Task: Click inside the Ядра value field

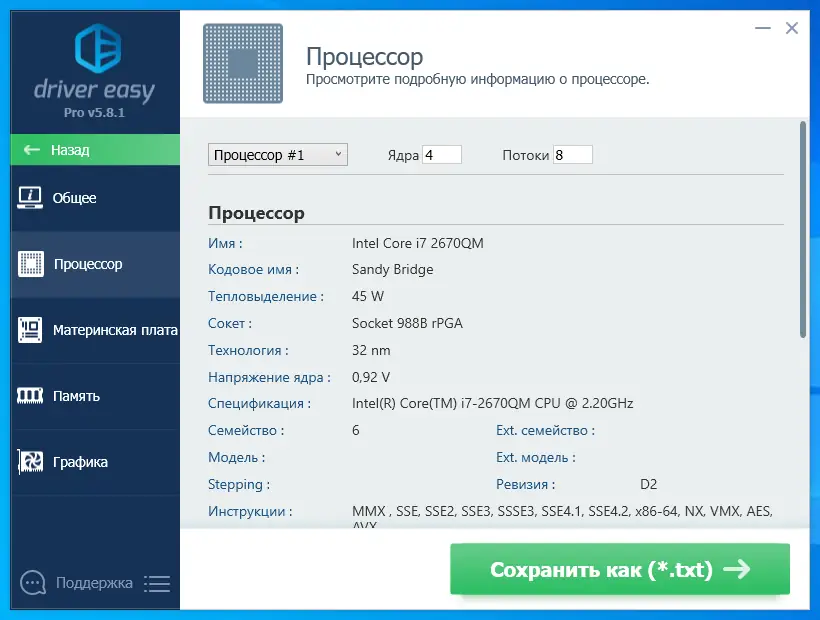Action: (440, 154)
